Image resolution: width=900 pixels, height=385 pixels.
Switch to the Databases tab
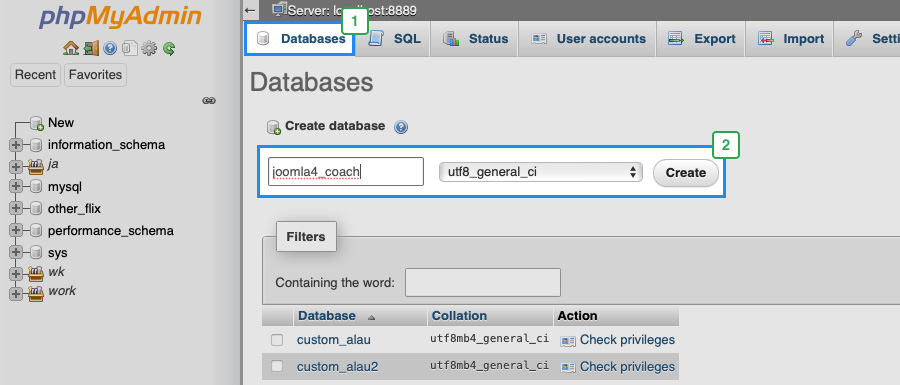point(301,39)
